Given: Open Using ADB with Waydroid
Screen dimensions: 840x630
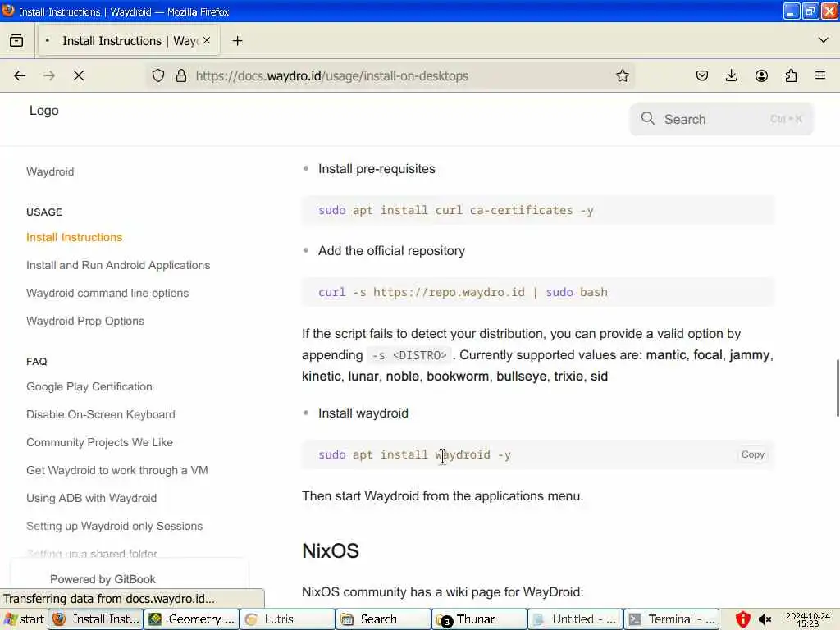Looking at the screenshot, I should click(92, 498).
